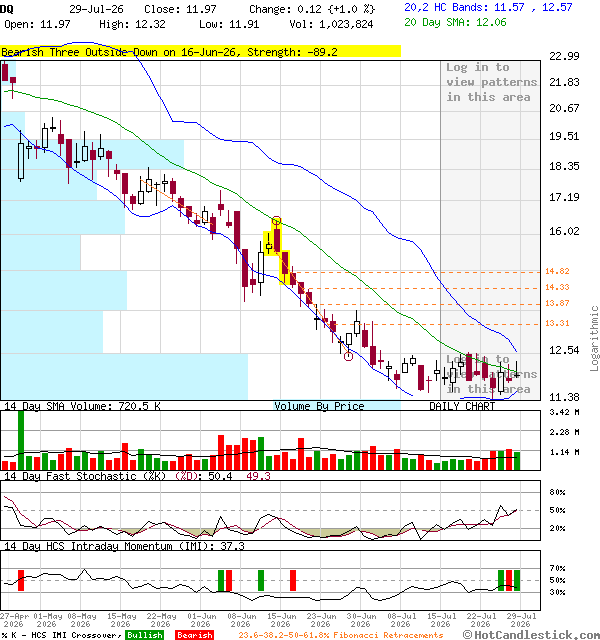Click the tallest green volume bar

click(x=21, y=440)
